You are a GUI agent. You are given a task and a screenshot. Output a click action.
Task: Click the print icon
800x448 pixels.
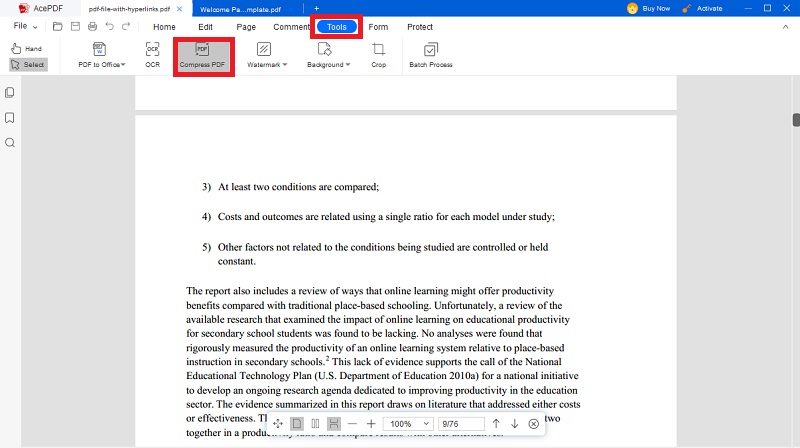click(92, 27)
